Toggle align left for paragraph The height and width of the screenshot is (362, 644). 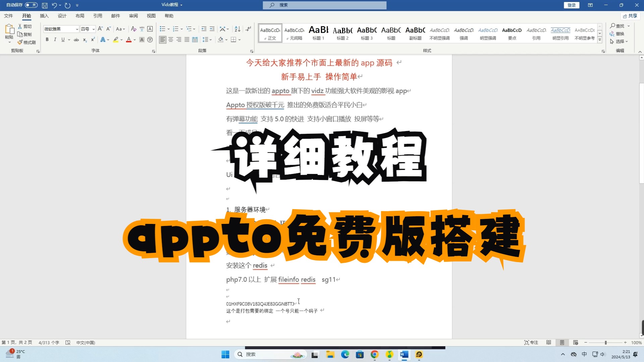click(x=163, y=40)
